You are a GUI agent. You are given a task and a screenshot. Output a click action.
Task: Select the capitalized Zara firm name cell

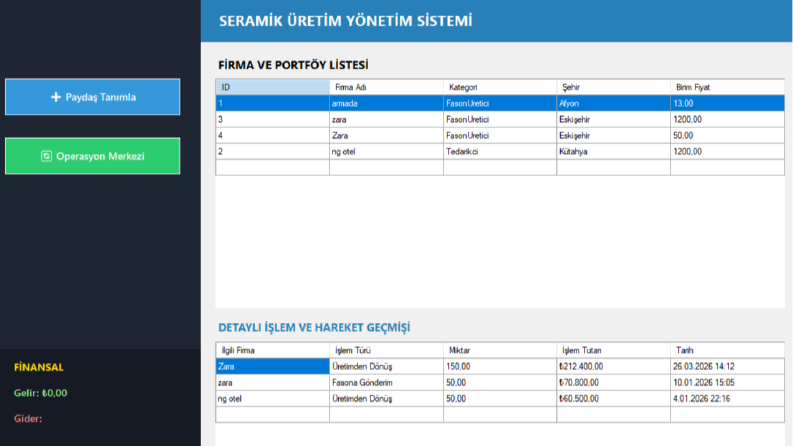coord(386,136)
